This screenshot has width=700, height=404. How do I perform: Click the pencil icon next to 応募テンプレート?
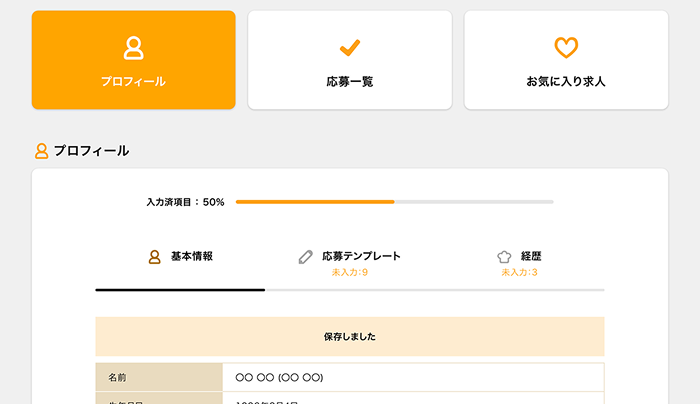tap(306, 257)
